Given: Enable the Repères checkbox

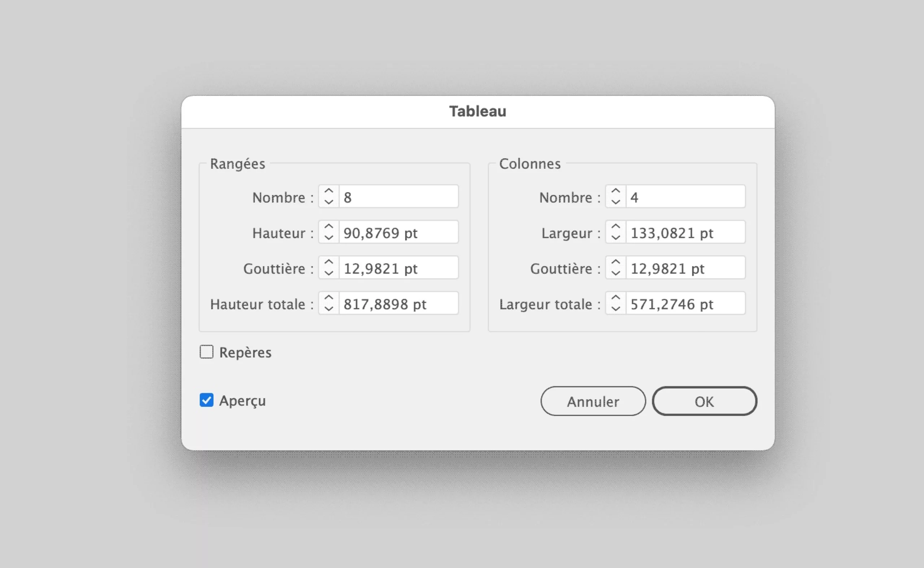Looking at the screenshot, I should [206, 352].
